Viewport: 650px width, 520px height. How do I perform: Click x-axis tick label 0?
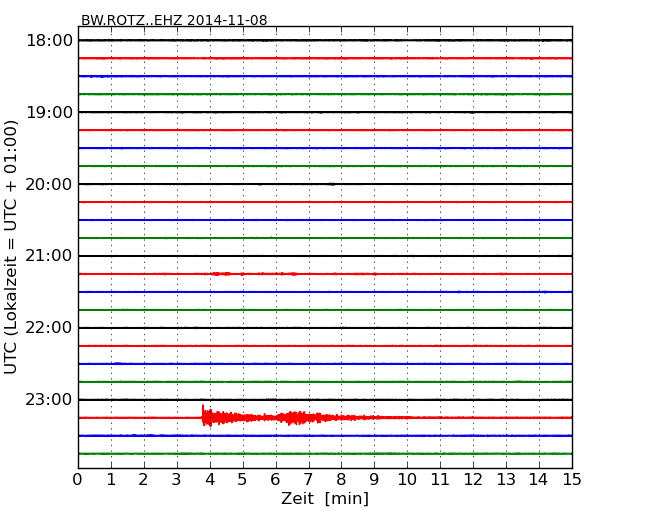click(78, 480)
